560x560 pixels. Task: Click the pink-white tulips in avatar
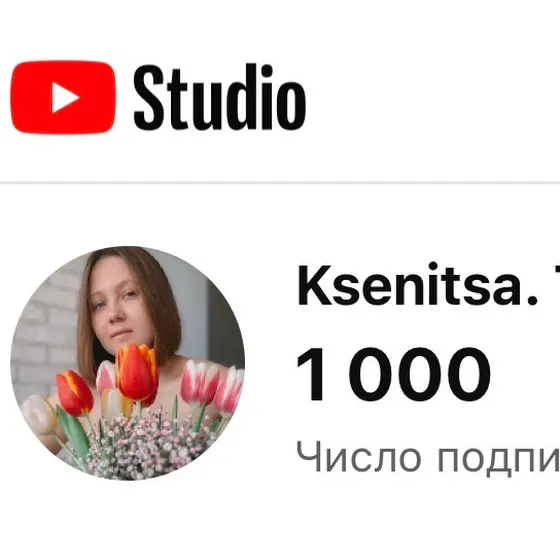[x=211, y=386]
